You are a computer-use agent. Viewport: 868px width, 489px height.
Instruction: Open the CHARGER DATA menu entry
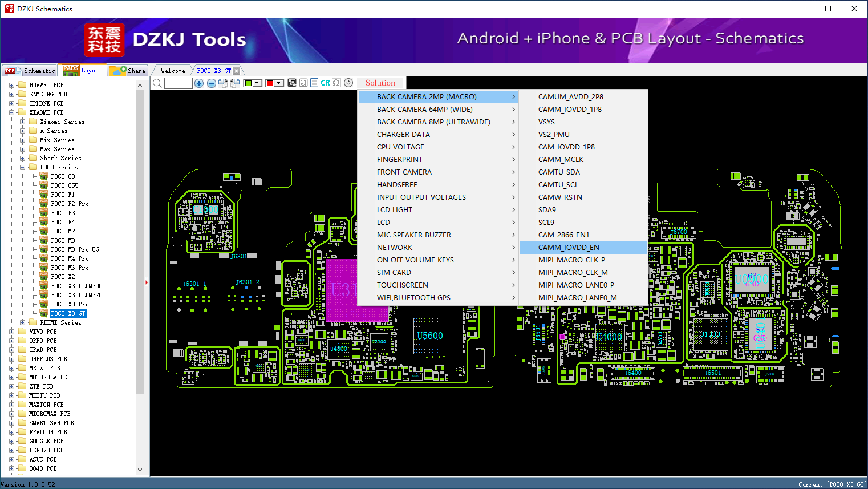click(439, 135)
